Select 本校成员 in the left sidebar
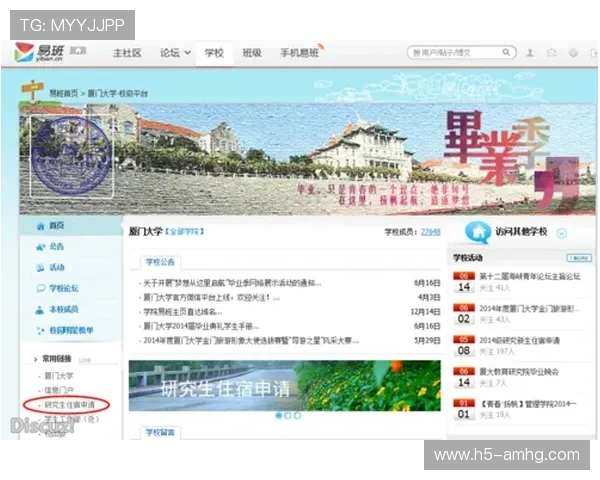This screenshot has width=600, height=480. pyautogui.click(x=64, y=309)
